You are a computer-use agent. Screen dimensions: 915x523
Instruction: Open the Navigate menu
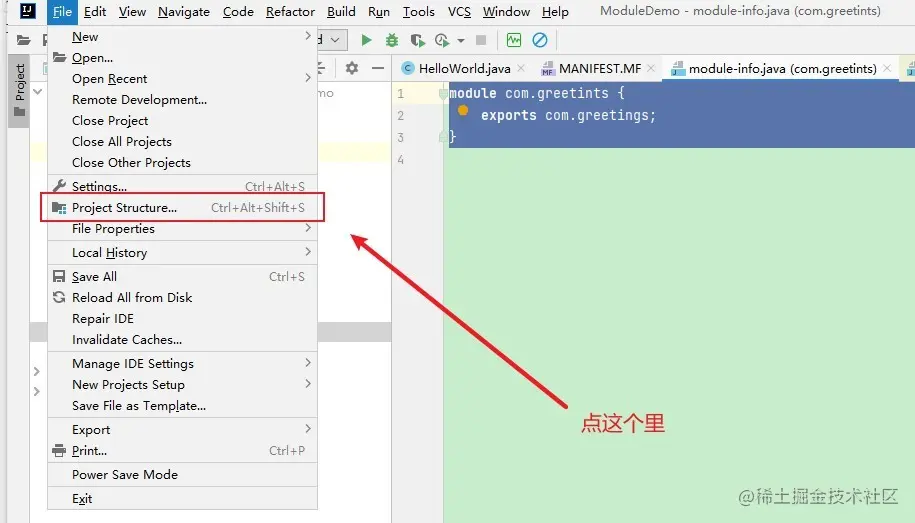click(184, 12)
